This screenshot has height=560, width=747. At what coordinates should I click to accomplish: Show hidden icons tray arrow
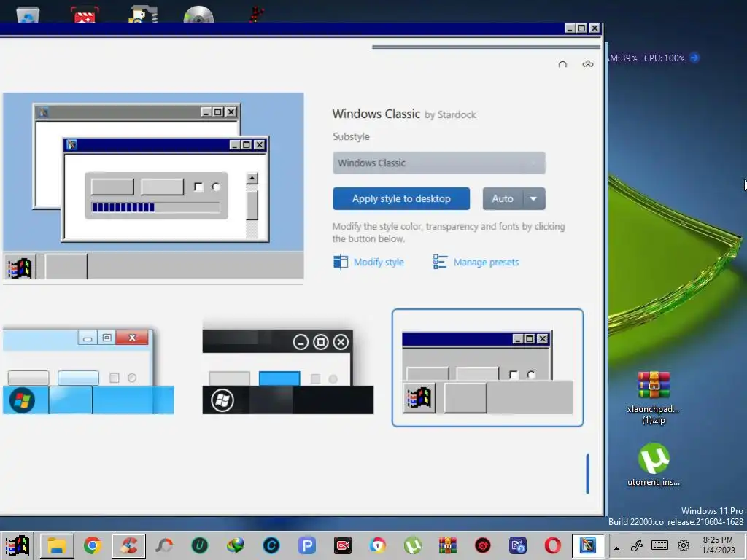(x=616, y=547)
